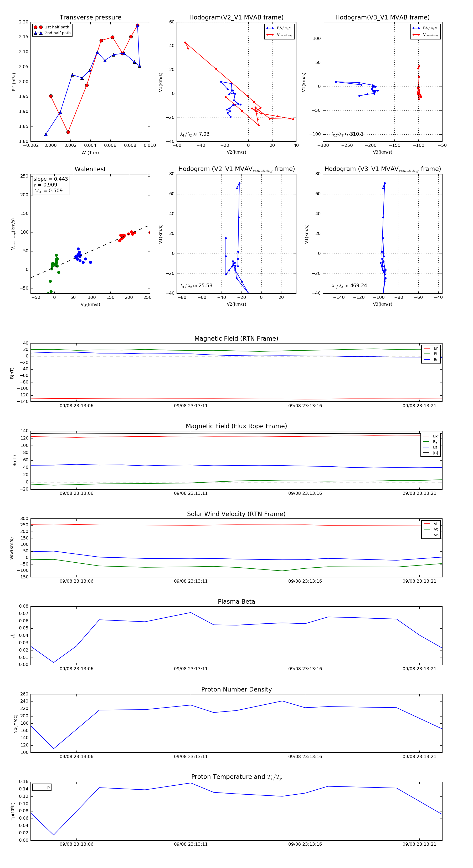Click the "Hodogram(V3_V1 MVAB frame)" title

click(382, 18)
